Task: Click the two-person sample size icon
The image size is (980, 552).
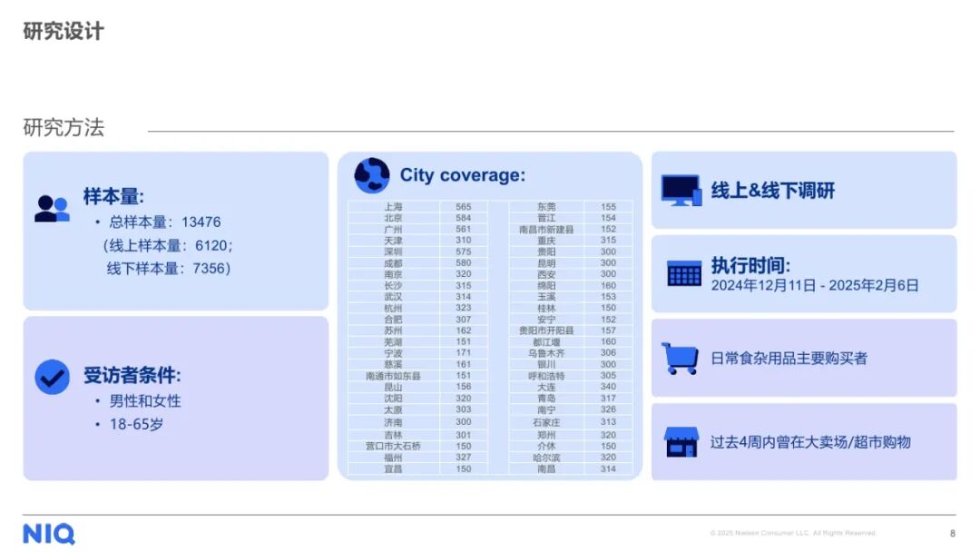Action: pos(52,209)
